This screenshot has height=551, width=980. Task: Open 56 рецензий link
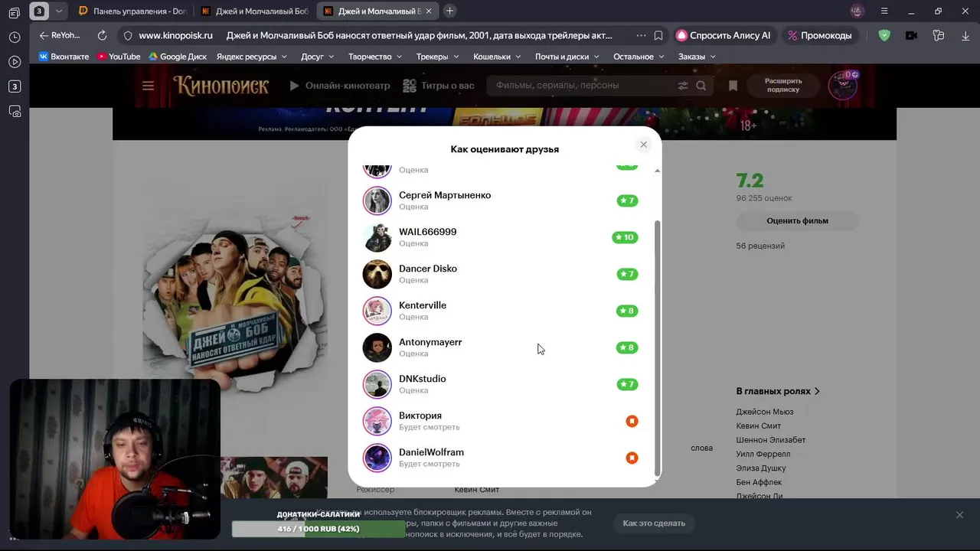click(x=760, y=246)
